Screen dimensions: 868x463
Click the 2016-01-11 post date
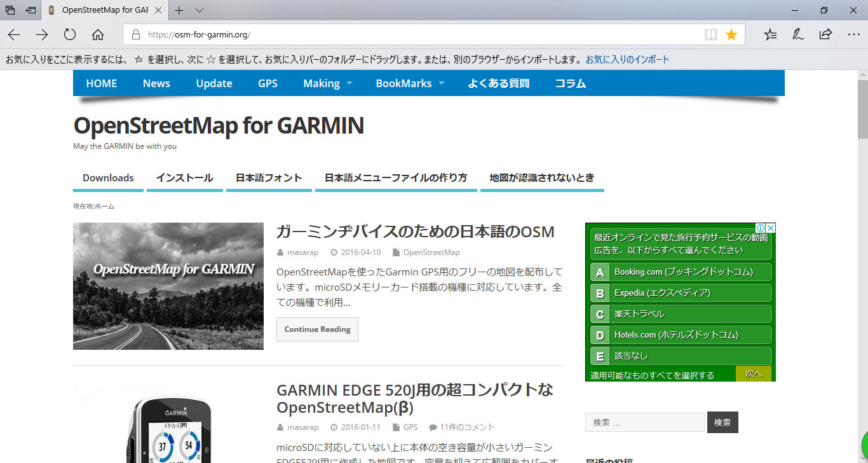coord(361,427)
